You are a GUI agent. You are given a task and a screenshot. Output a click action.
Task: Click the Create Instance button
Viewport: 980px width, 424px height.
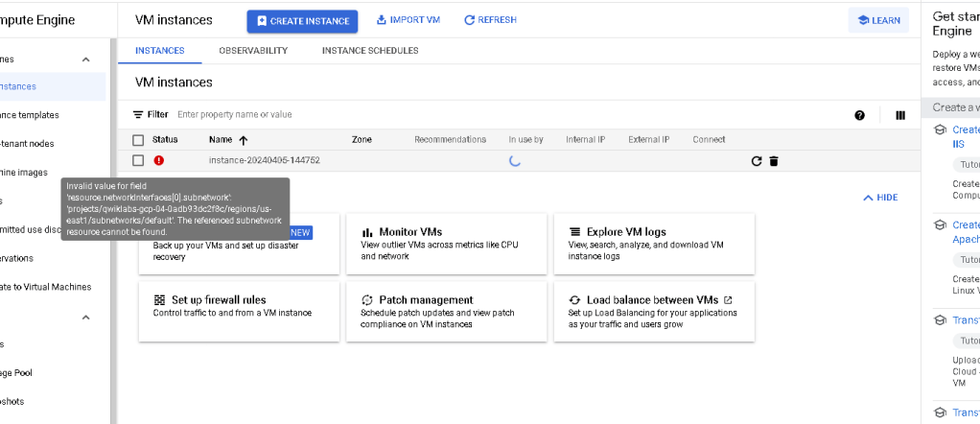tap(302, 21)
